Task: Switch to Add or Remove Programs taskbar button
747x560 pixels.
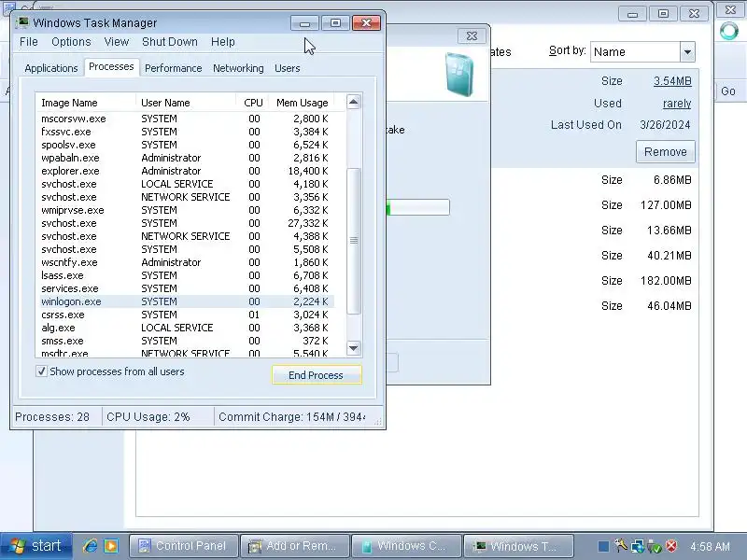Action: pos(294,546)
